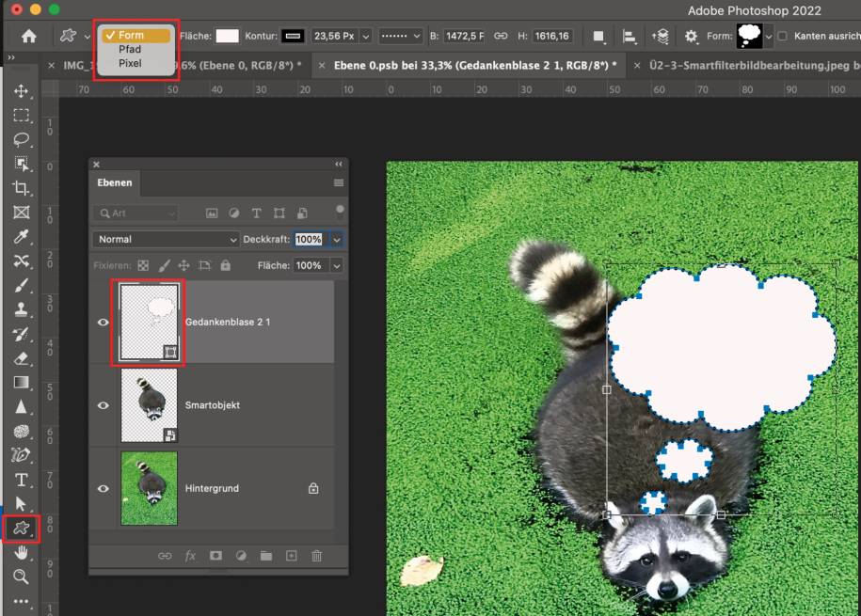Select the Pen tool
Image resolution: width=861 pixels, height=616 pixels.
21,455
